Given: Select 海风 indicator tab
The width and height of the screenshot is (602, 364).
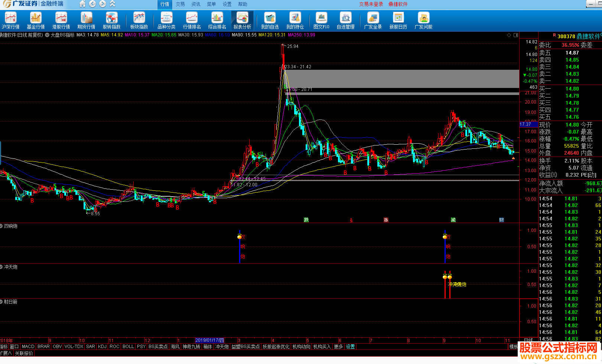Looking at the screenshot, I should [x=175, y=347].
